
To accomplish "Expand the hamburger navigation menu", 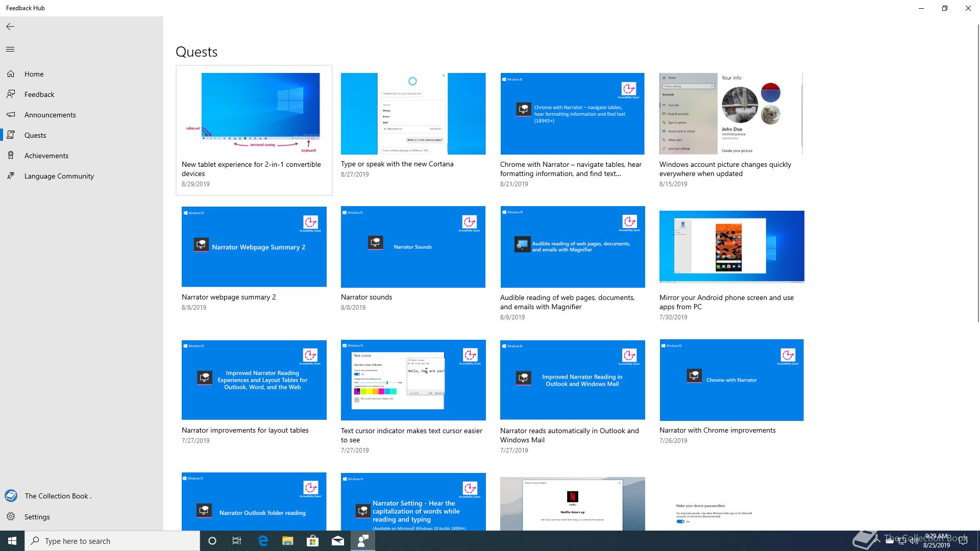I will coord(10,49).
